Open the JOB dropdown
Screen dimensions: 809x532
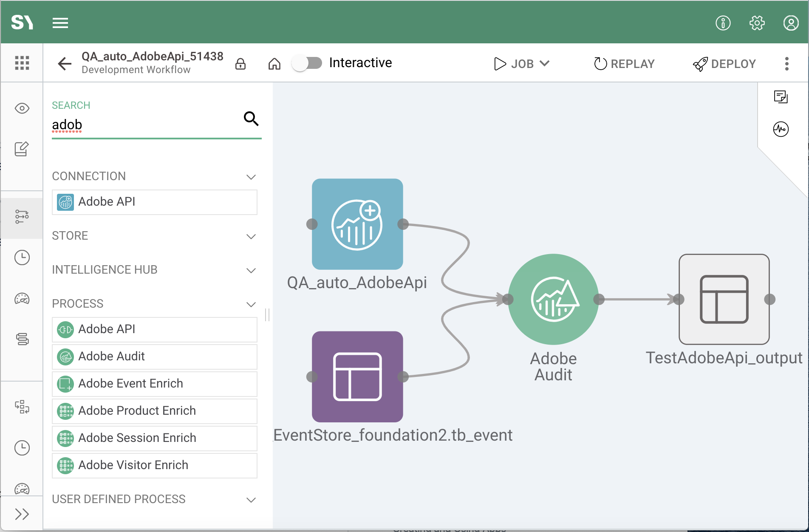(522, 64)
